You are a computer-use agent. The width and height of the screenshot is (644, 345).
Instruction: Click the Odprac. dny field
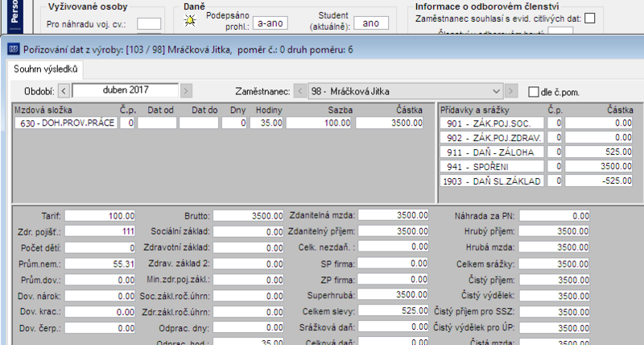pyautogui.click(x=248, y=328)
